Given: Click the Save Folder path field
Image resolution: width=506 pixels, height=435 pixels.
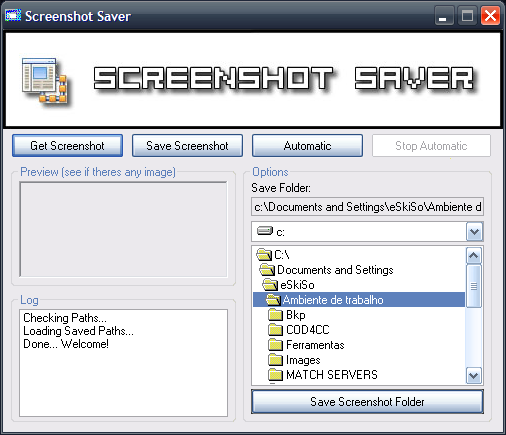Looking at the screenshot, I should pos(367,207).
